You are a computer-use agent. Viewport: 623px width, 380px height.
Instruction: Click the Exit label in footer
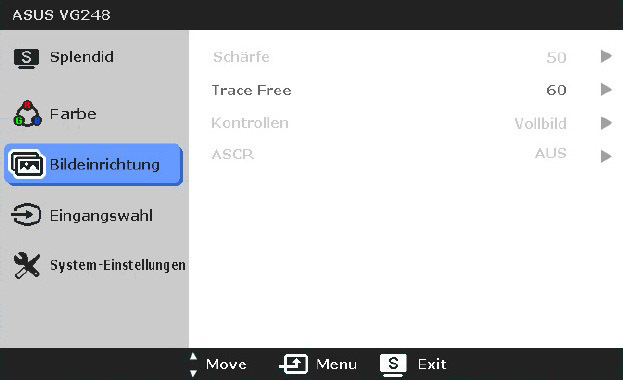[x=432, y=364]
